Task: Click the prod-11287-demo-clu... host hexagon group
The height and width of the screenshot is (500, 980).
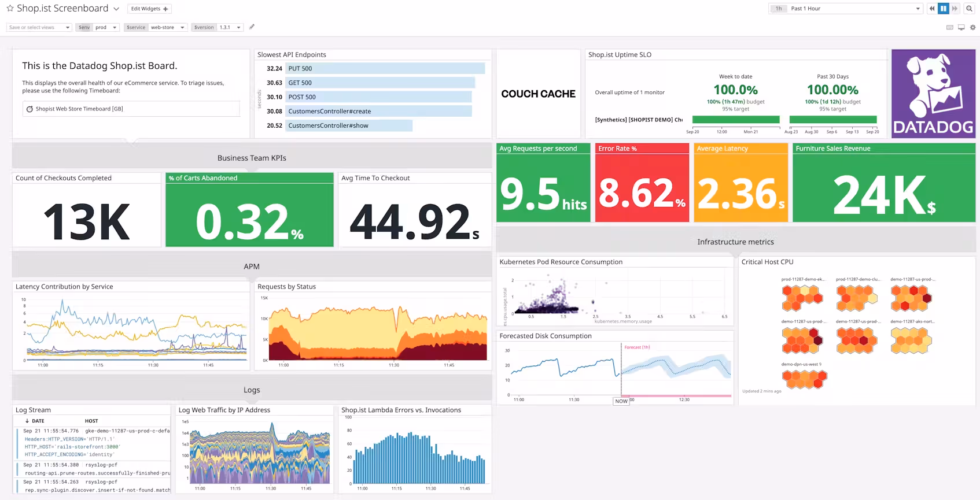Action: [857, 298]
